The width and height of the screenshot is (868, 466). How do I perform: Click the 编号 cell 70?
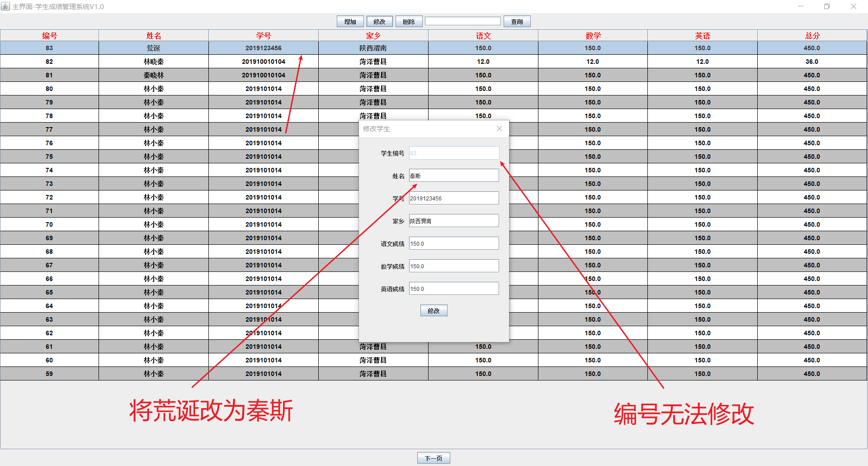click(49, 224)
